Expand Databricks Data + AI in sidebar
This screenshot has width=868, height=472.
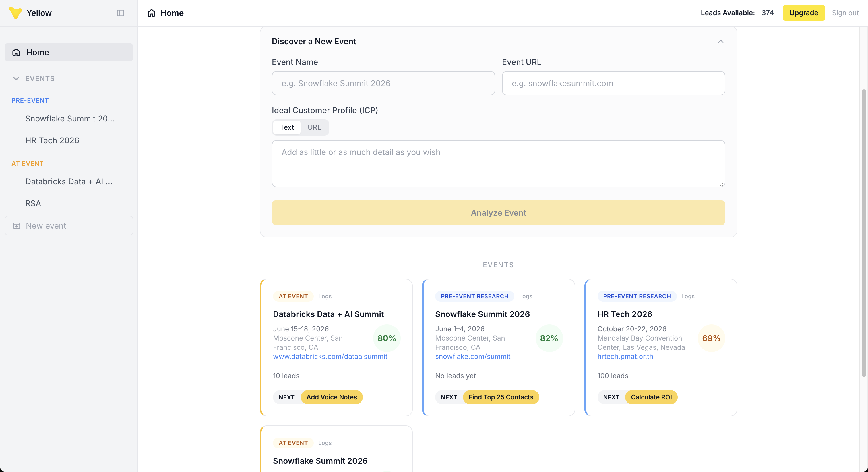pyautogui.click(x=68, y=181)
